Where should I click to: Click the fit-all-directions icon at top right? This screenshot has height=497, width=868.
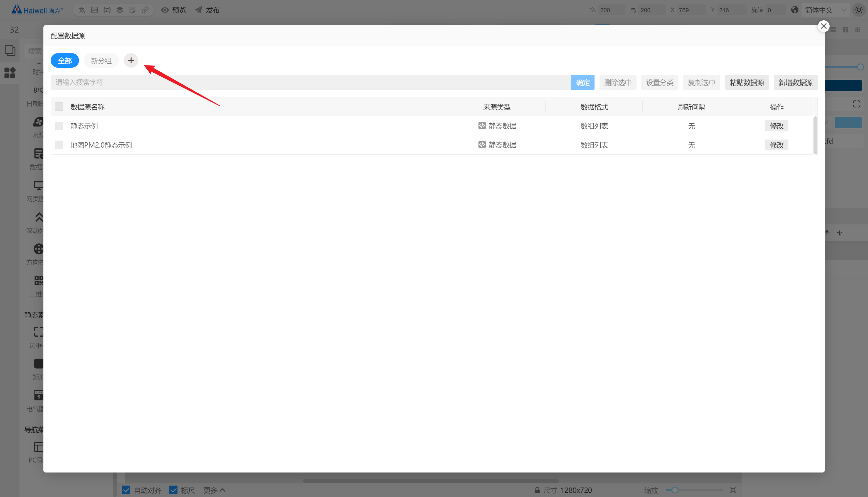pos(857,30)
